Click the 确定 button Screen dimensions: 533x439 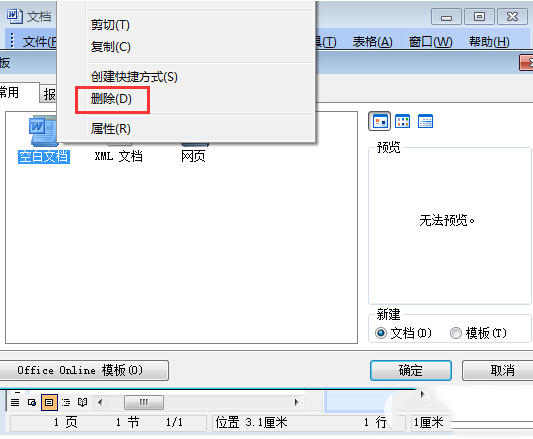coord(411,370)
